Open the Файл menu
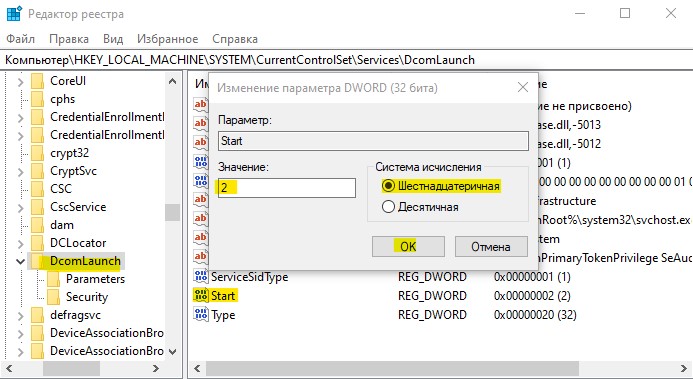This screenshot has width=693, height=379. pos(20,39)
